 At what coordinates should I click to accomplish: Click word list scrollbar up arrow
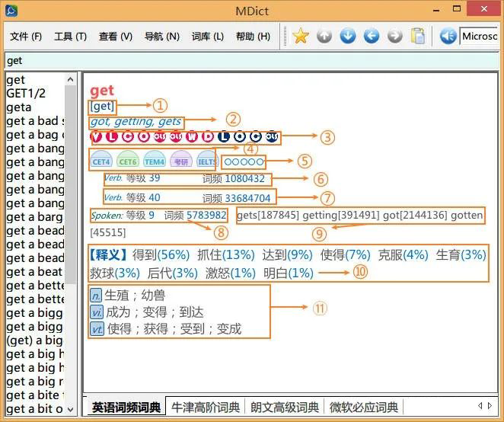coord(70,79)
